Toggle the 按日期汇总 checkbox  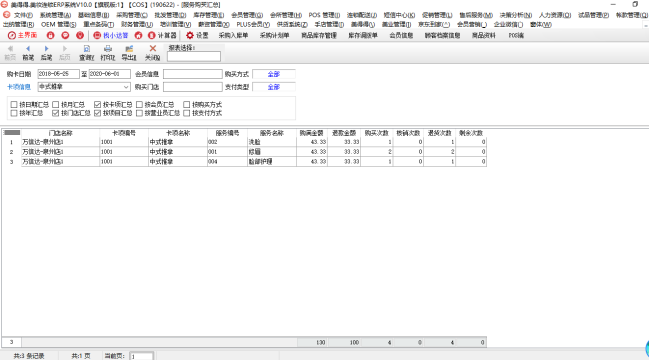pos(14,104)
